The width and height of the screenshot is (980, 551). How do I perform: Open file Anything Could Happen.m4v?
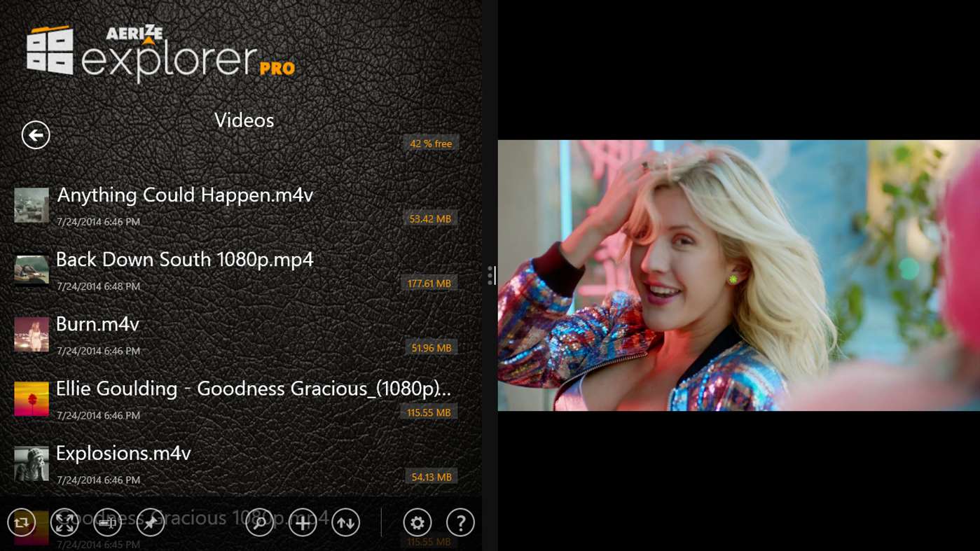click(x=185, y=195)
